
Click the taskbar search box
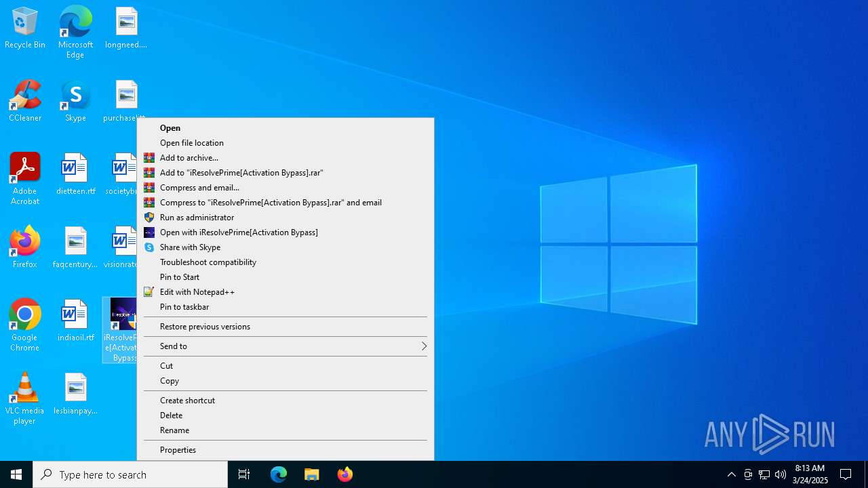click(x=130, y=474)
